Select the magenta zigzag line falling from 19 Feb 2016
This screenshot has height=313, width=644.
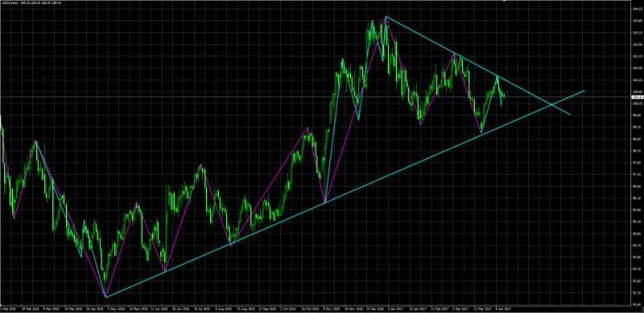coord(71,219)
